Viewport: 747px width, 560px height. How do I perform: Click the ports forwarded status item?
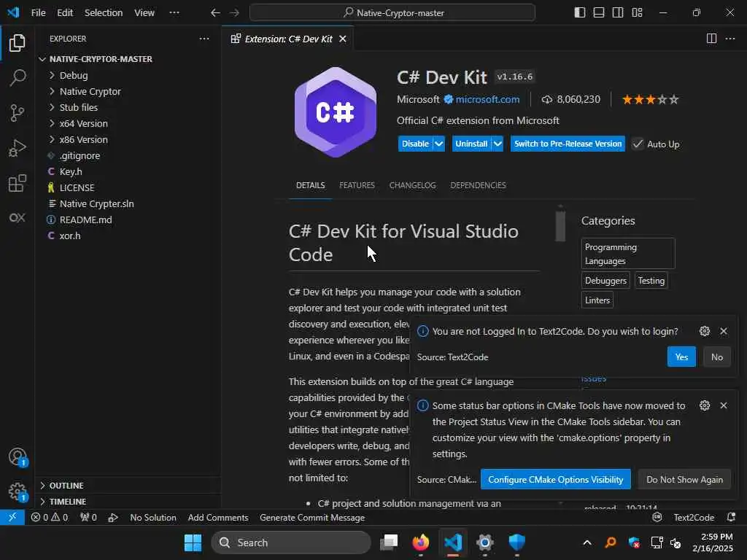tap(88, 517)
